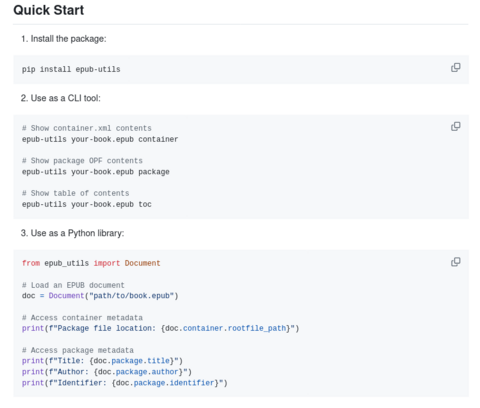This screenshot has height=408, width=480.
Task: Click the Document("path/to/book.epub") line
Action: tap(100, 296)
